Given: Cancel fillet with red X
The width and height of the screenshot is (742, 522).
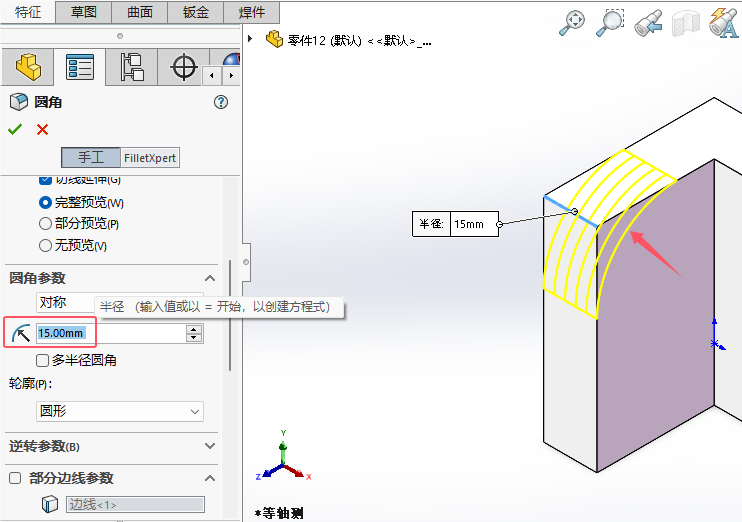Looking at the screenshot, I should pos(43,129).
